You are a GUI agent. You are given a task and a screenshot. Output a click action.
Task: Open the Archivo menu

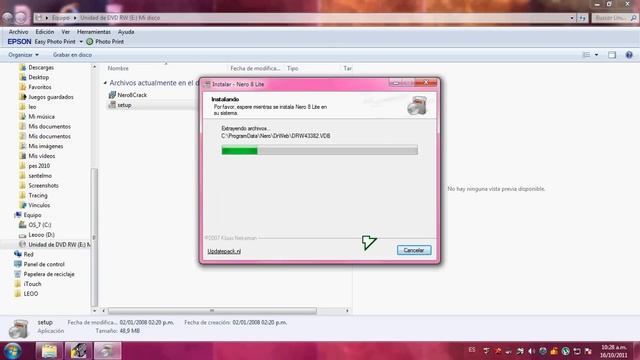pyautogui.click(x=19, y=31)
